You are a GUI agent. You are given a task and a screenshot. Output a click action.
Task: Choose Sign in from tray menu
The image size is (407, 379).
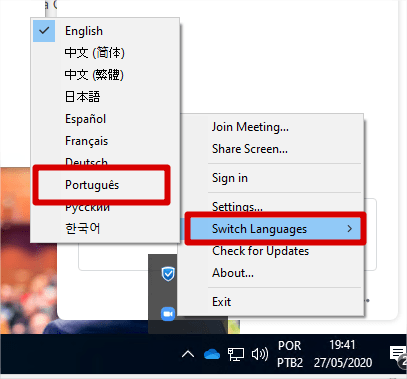(270, 178)
